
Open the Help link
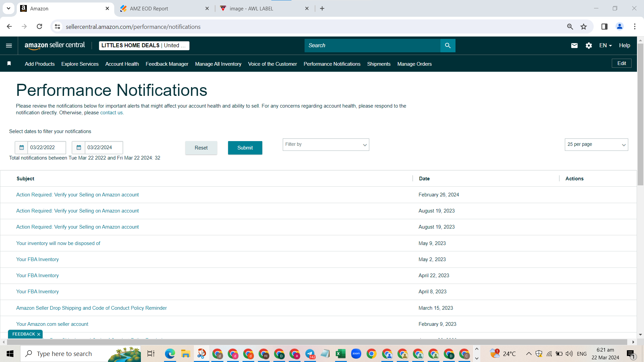(625, 46)
